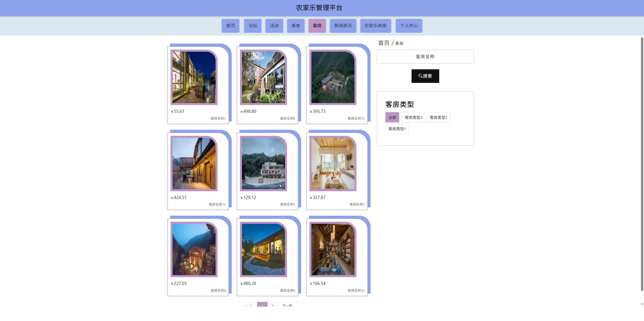Screen dimensions: 644x321
Task: View the 客房名称9 room photo
Action: 263,249
